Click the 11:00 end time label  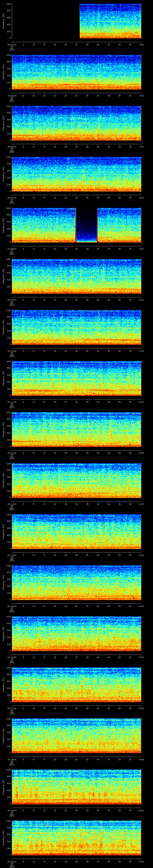[x=141, y=351]
